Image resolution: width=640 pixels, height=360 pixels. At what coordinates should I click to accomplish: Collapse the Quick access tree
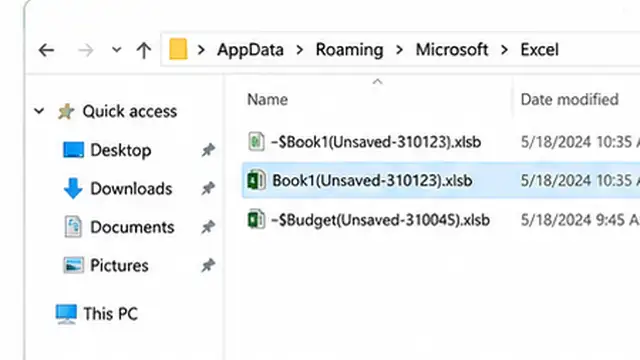[x=39, y=111]
